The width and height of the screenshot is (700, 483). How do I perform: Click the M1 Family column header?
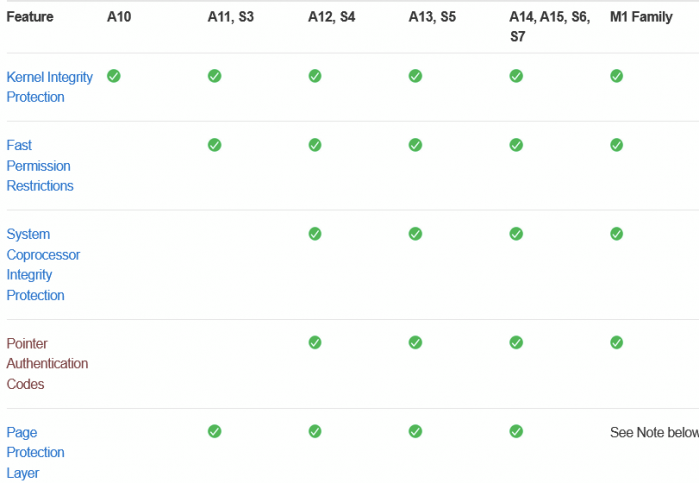(x=643, y=17)
